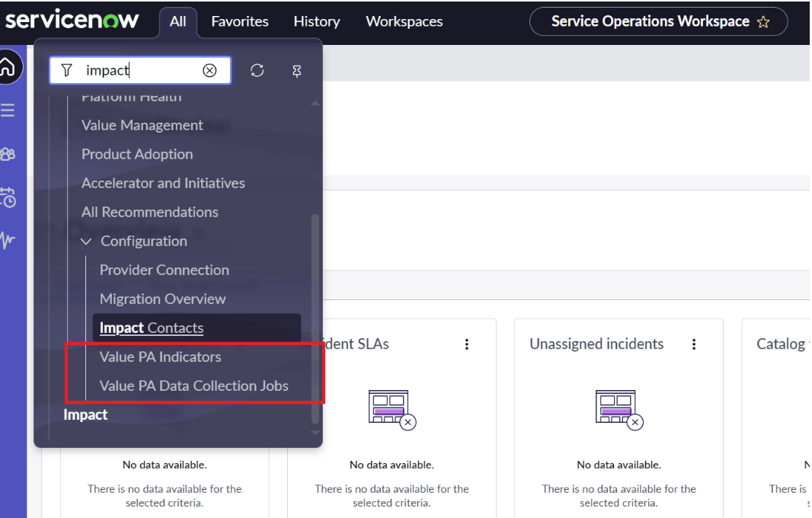
Task: Click the filter funnel icon in search box
Action: pos(67,70)
